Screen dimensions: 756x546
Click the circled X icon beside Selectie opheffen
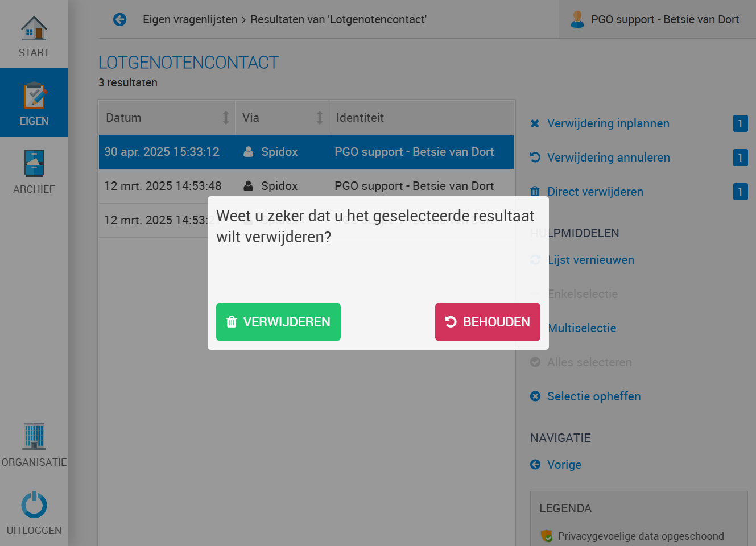(x=535, y=396)
